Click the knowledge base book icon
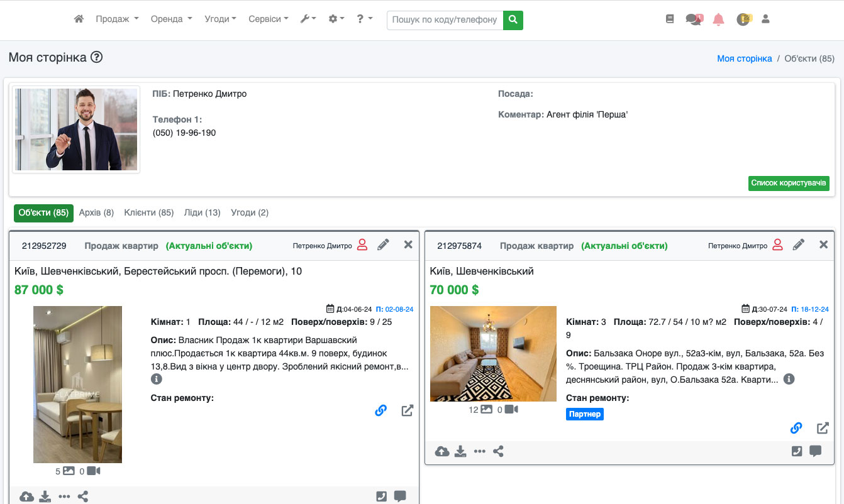 tap(670, 19)
